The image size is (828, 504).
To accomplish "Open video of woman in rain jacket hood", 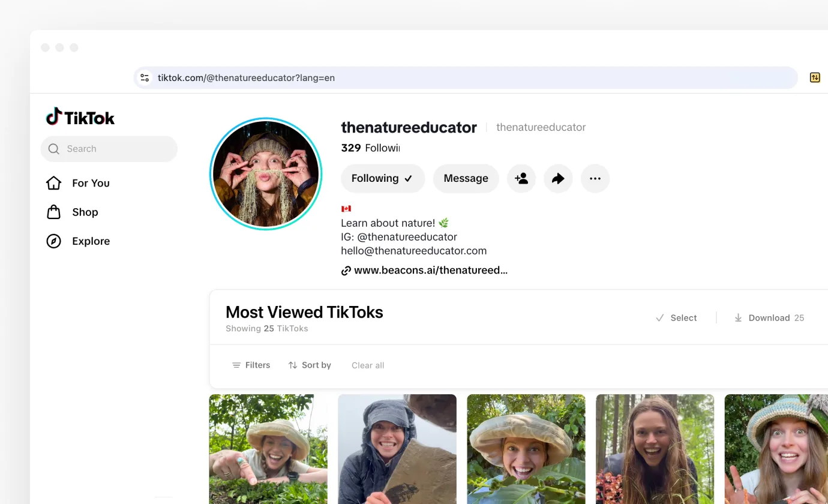I will click(397, 449).
